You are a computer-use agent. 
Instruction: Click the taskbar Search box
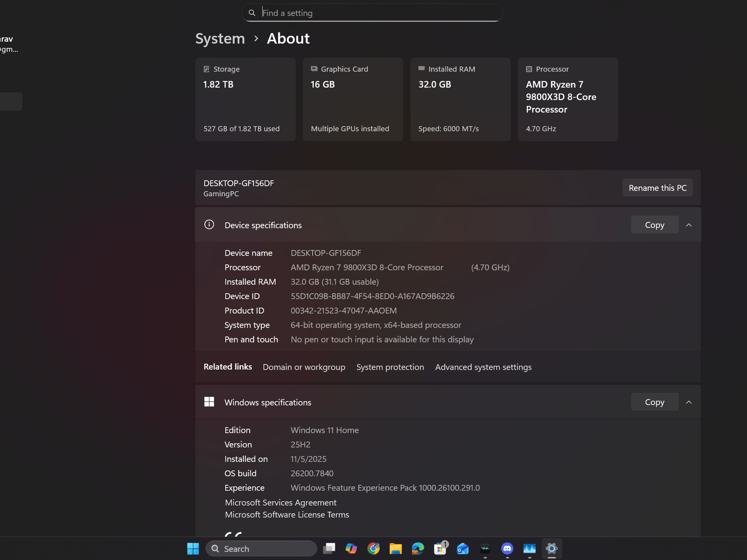[261, 549]
